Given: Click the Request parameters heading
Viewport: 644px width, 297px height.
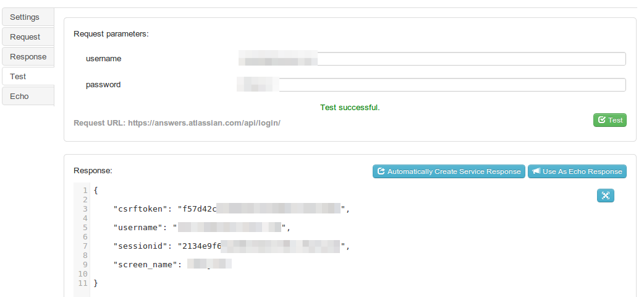Looking at the screenshot, I should point(111,34).
